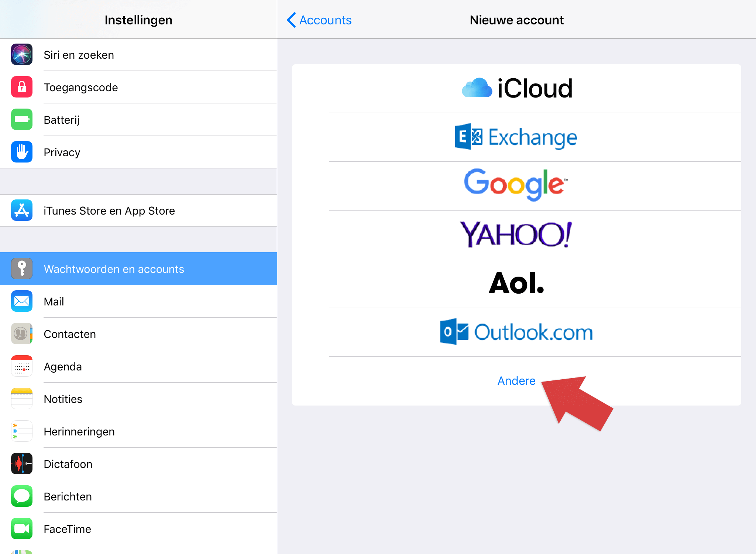The image size is (756, 554).
Task: Open Toegangscode settings
Action: coord(138,87)
